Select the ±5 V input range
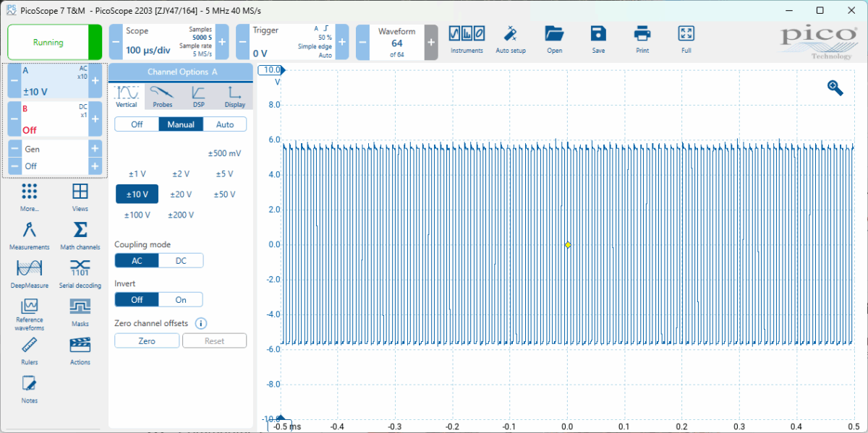This screenshot has width=868, height=433. [225, 174]
